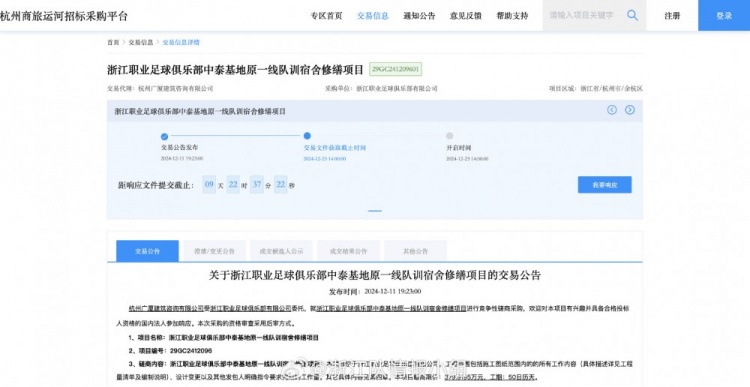The image size is (750, 387).
Task: Click the carousel indicator bar under countdown
Action: pyautogui.click(x=375, y=210)
